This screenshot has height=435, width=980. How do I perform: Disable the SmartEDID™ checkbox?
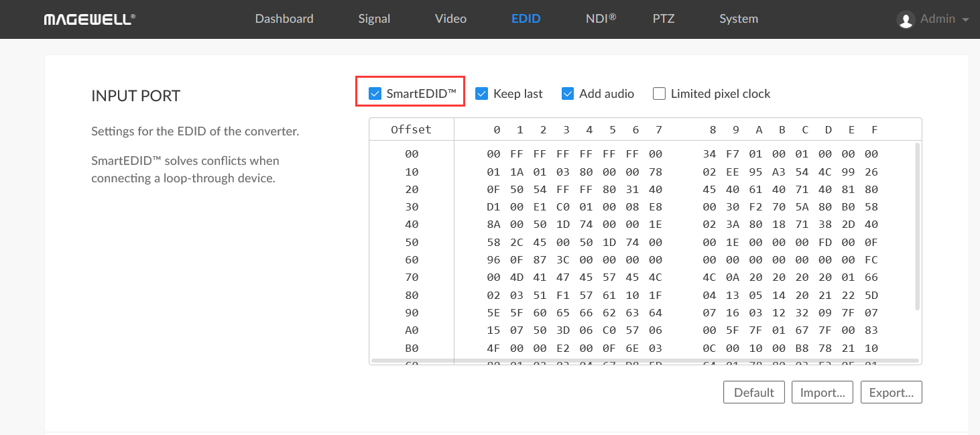(375, 94)
